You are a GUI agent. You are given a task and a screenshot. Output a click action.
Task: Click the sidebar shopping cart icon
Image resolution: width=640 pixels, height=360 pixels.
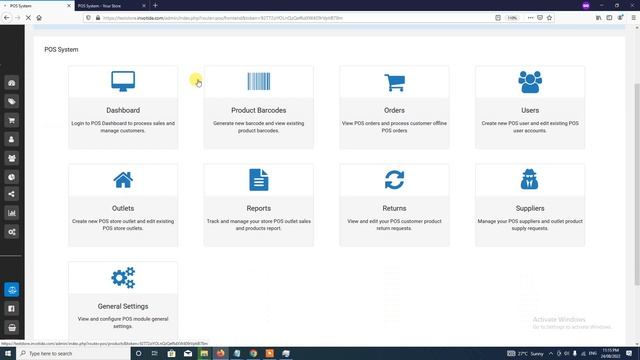(x=11, y=120)
